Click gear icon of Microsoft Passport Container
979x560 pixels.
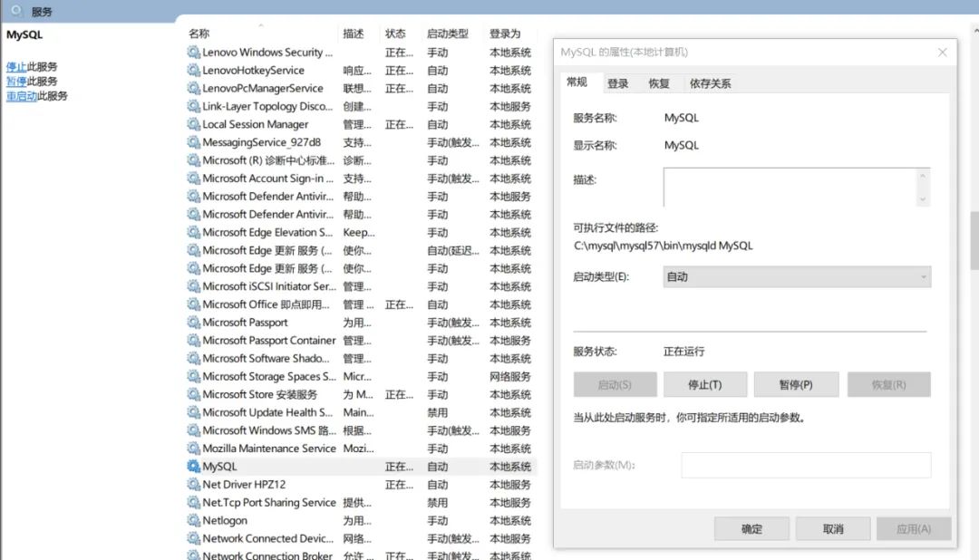(194, 341)
